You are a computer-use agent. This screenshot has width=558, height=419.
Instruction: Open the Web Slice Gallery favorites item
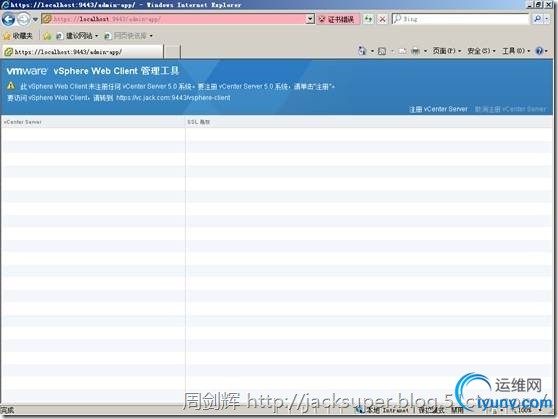click(128, 36)
